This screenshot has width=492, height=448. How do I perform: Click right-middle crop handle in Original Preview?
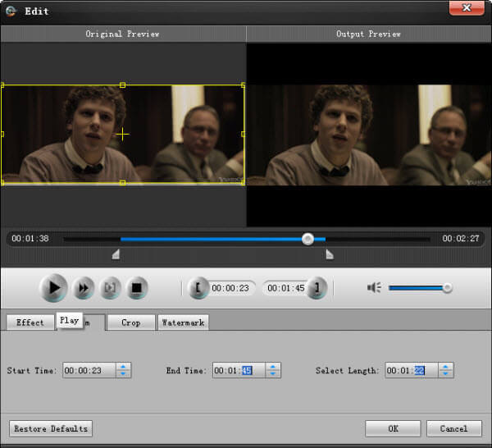244,134
